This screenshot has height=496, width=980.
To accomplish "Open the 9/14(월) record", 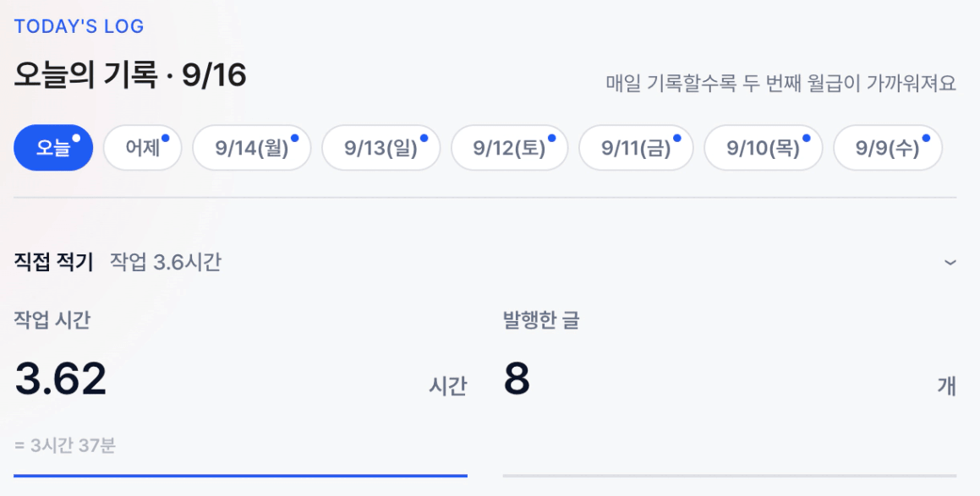I will point(251,147).
